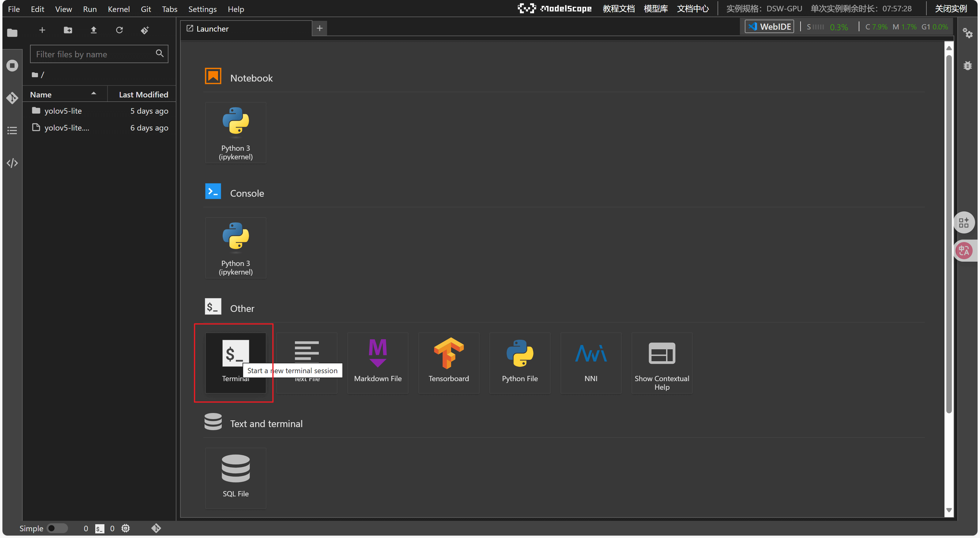The width and height of the screenshot is (980, 538).
Task: Open the table of contents sidebar
Action: point(12,131)
